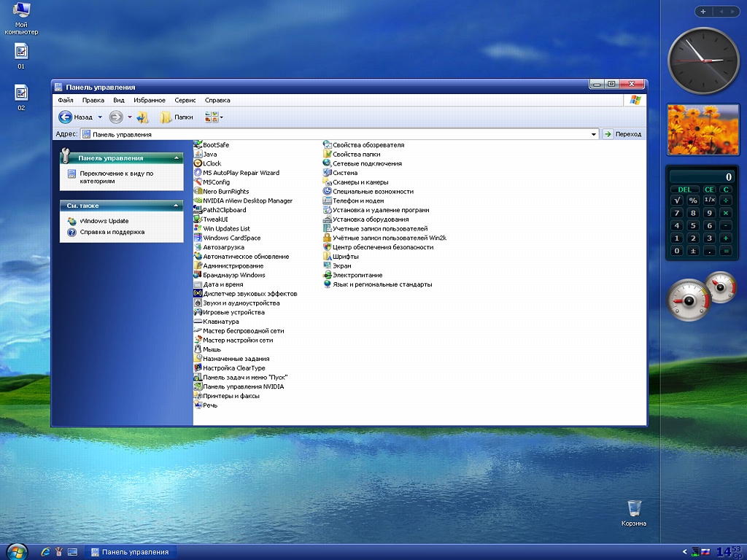Open the MSConfig icon
The width and height of the screenshot is (747, 560).
pos(198,182)
